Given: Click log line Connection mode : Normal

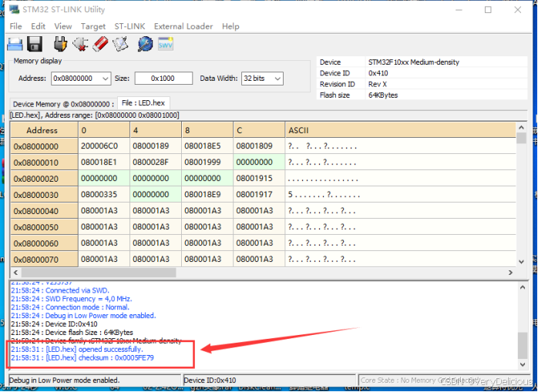Looking at the screenshot, I should coord(70,307).
